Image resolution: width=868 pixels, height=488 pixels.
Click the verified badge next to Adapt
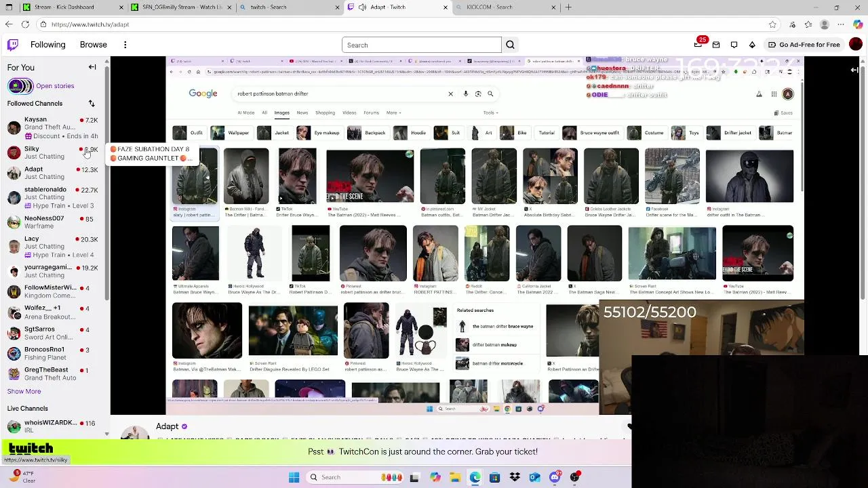[184, 426]
